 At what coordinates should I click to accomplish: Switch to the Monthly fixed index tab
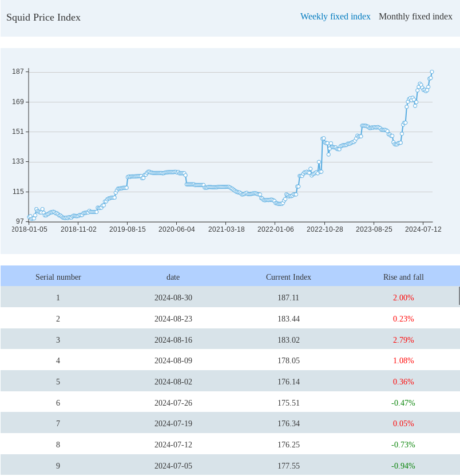point(415,17)
